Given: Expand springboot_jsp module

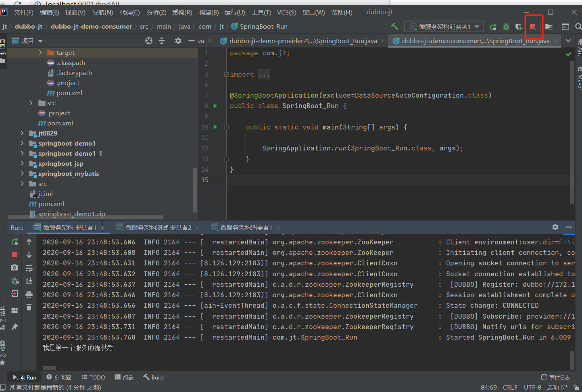Looking at the screenshot, I should point(22,163).
